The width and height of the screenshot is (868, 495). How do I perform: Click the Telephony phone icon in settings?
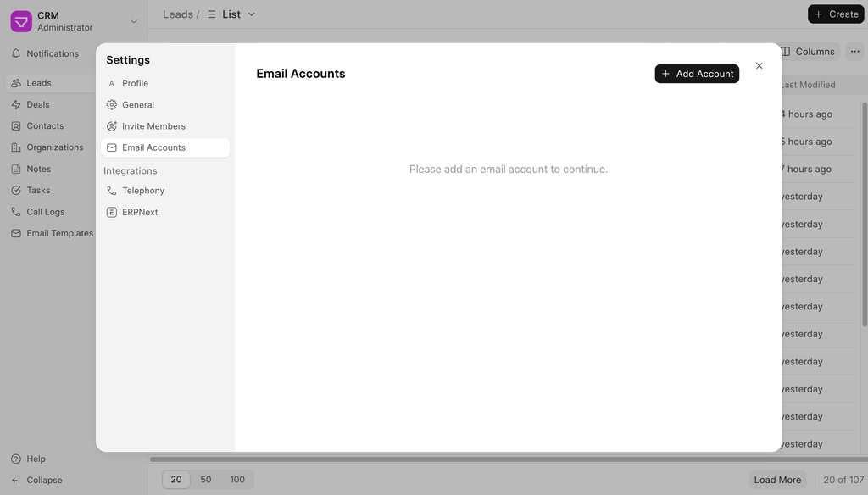coord(112,191)
